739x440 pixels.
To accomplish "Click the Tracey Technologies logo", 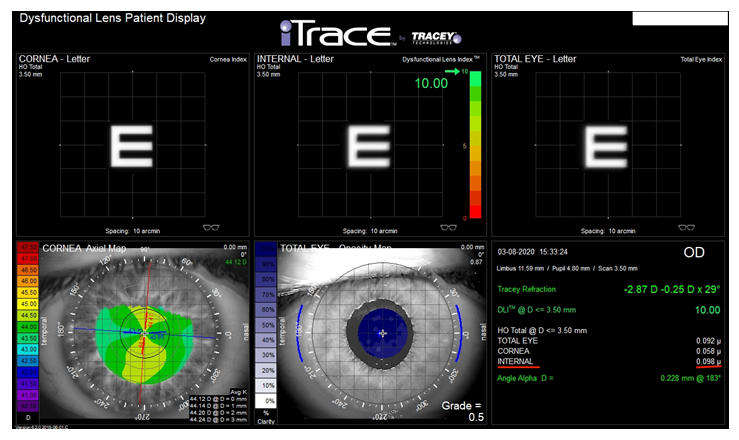I will click(x=436, y=38).
